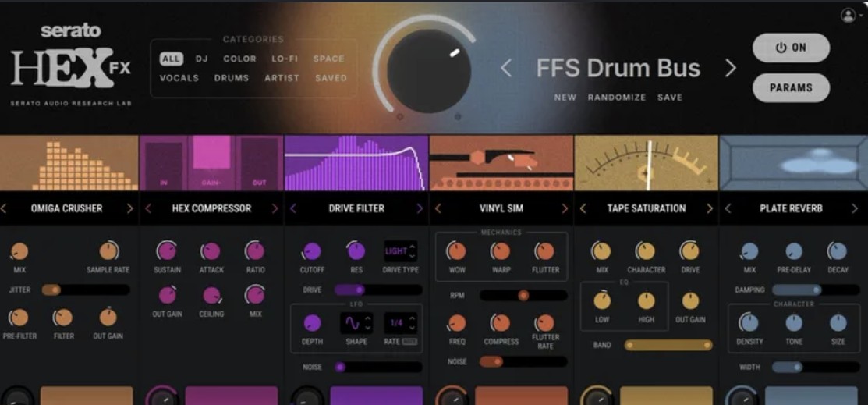Go to previous preset arrow

tap(505, 69)
